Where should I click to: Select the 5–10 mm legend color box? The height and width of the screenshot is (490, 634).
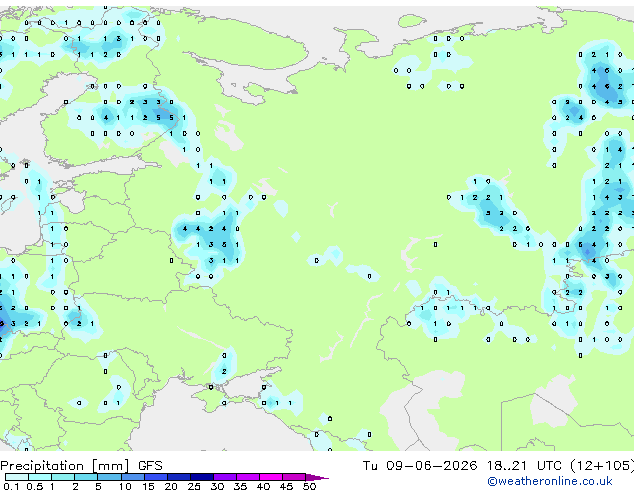109,477
